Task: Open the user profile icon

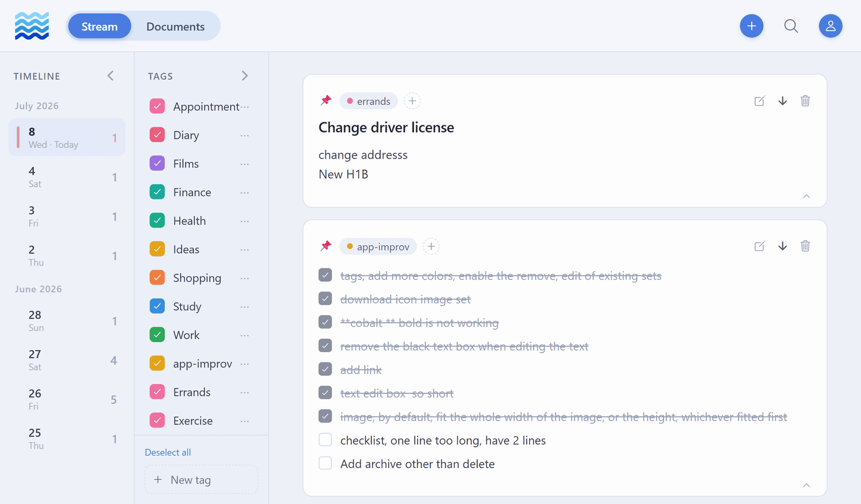Action: 830,26
